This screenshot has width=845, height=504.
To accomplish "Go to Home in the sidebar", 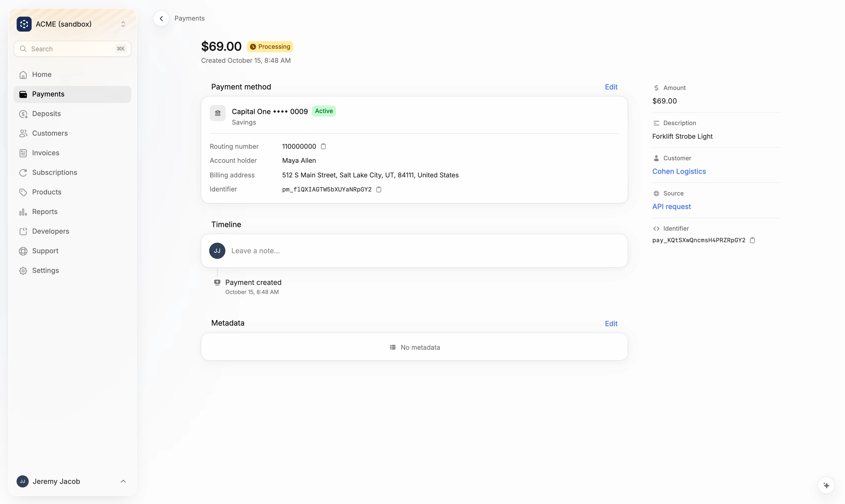I will click(72, 75).
